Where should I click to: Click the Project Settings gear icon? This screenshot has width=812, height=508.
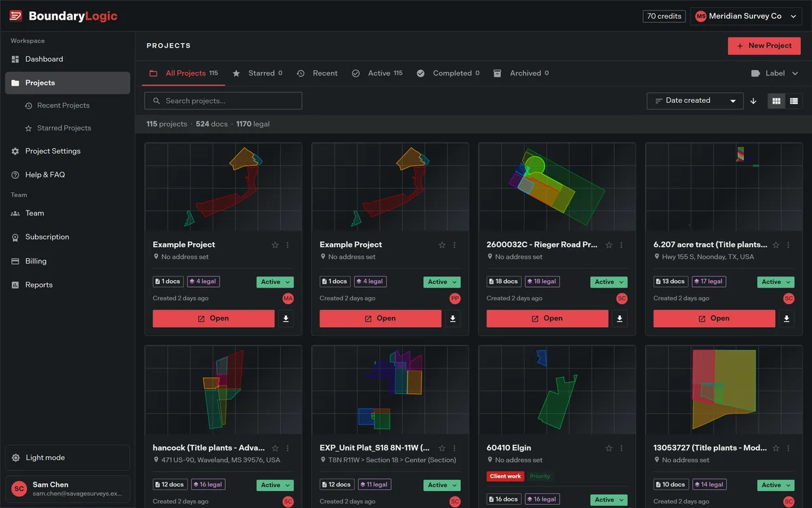[15, 151]
